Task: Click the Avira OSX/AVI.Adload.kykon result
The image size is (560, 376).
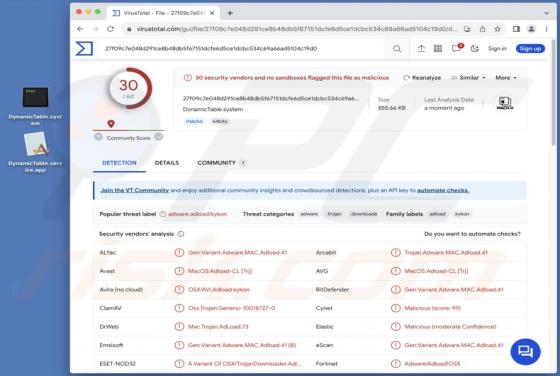Action: 219,289
